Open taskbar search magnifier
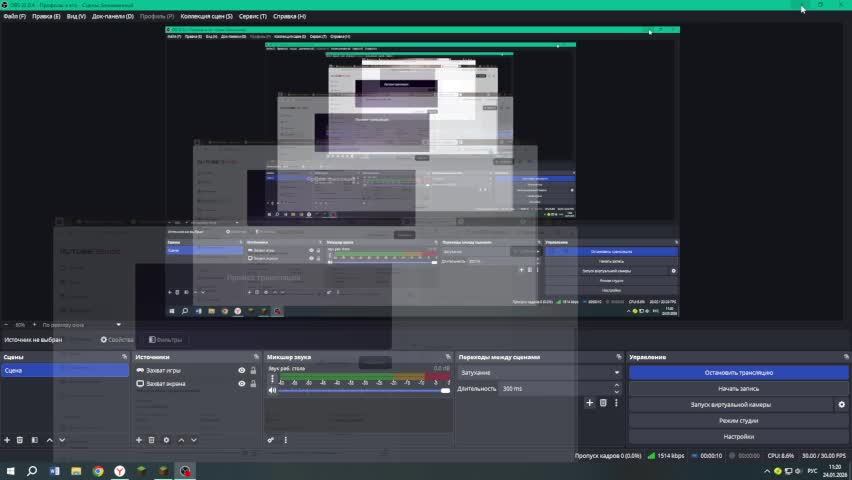Image resolution: width=852 pixels, height=480 pixels. point(32,471)
